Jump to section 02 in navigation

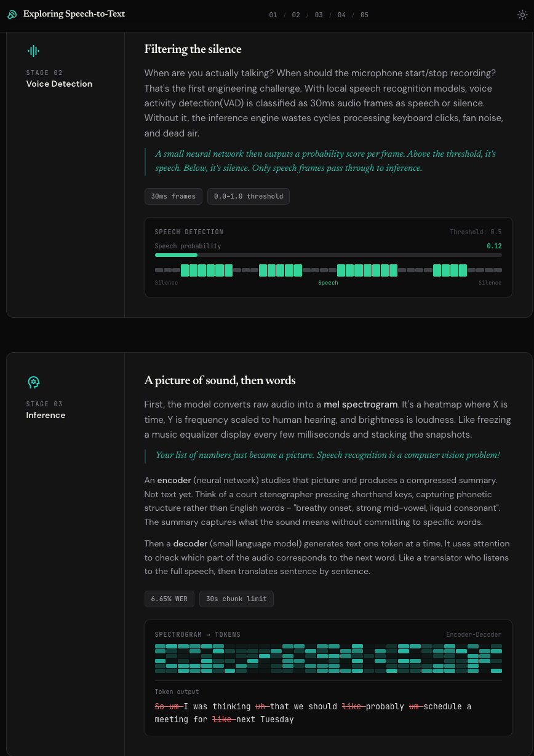(296, 15)
